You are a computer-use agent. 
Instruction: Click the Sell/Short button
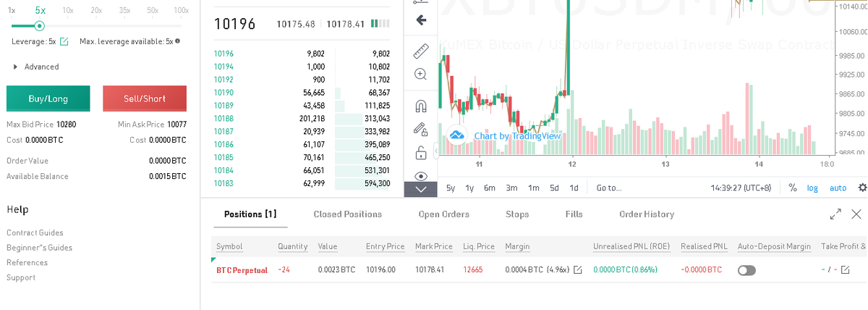145,99
